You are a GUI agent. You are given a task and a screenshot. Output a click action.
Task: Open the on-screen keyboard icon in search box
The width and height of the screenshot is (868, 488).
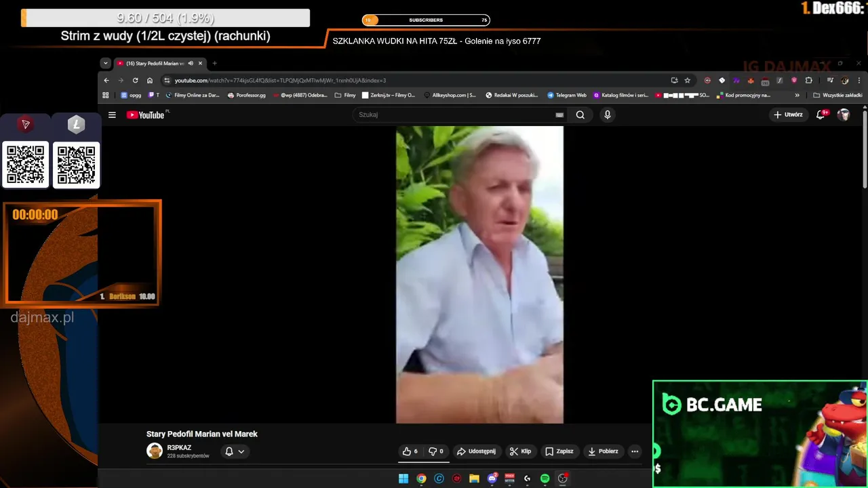[559, 115]
